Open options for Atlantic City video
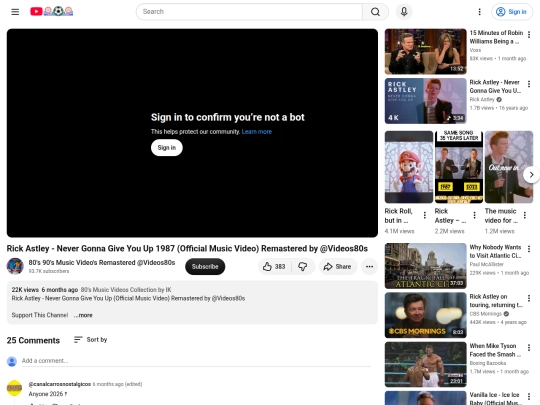This screenshot has width=540, height=405. [529, 249]
